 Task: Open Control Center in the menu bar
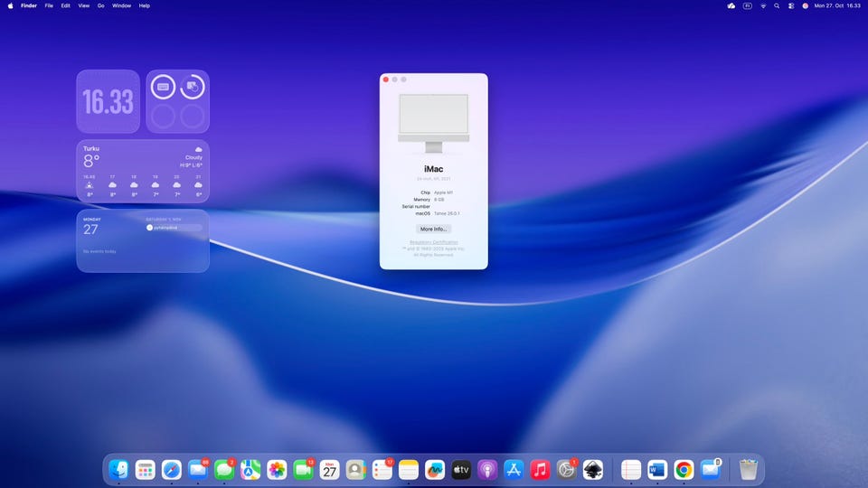(x=791, y=5)
